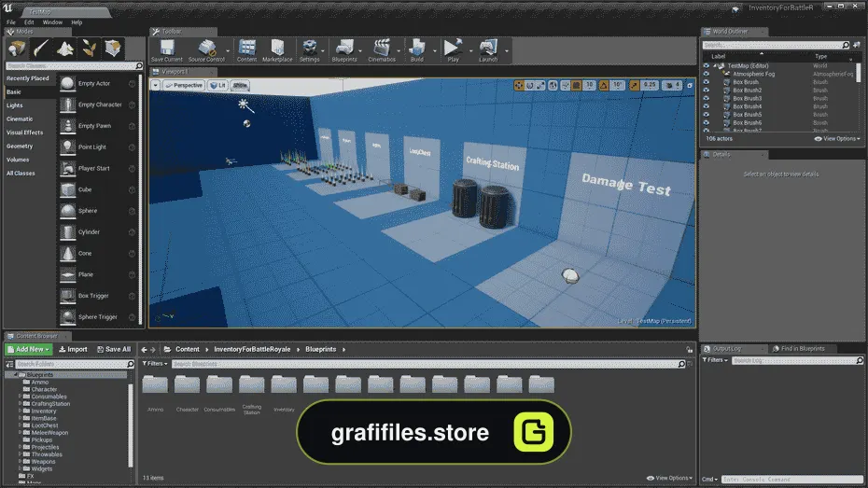The image size is (868, 488).
Task: Pick the Box Trigger icon
Action: [67, 296]
